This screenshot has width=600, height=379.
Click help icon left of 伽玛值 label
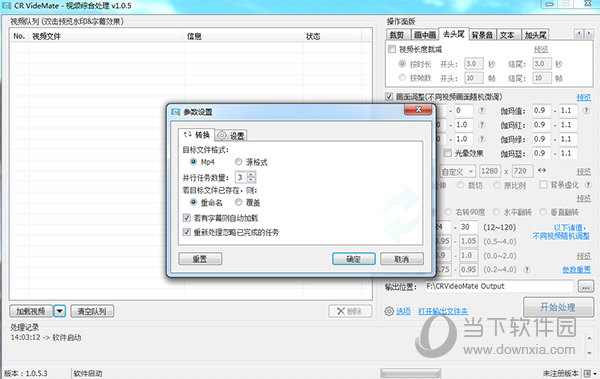482,111
